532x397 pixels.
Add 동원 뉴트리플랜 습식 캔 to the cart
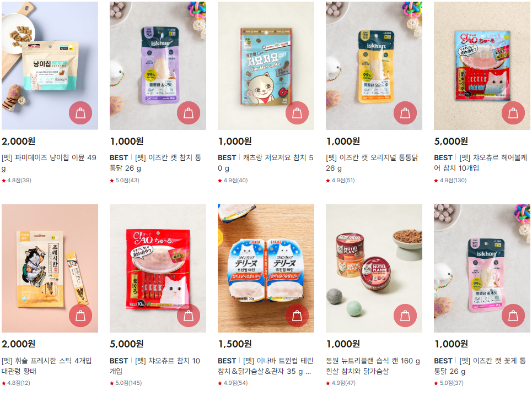[405, 316]
